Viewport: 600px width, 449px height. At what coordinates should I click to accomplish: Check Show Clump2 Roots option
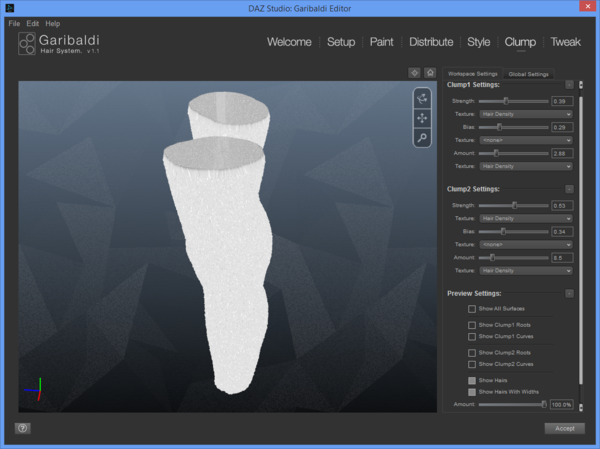[472, 353]
